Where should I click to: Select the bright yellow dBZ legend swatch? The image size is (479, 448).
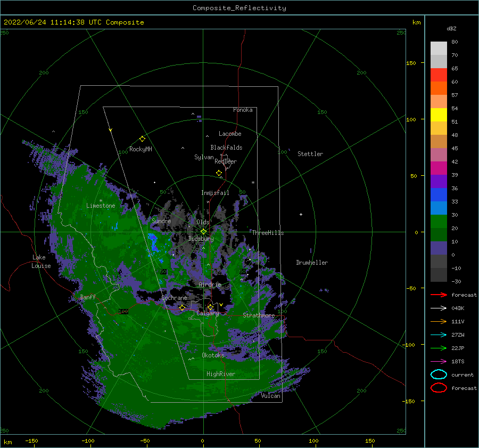439,115
